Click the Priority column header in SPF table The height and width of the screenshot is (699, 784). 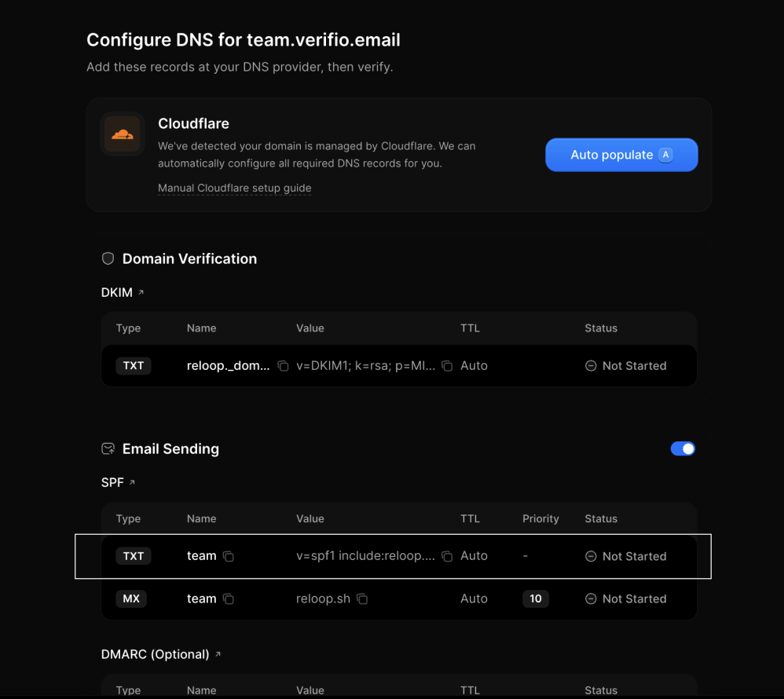pyautogui.click(x=540, y=518)
